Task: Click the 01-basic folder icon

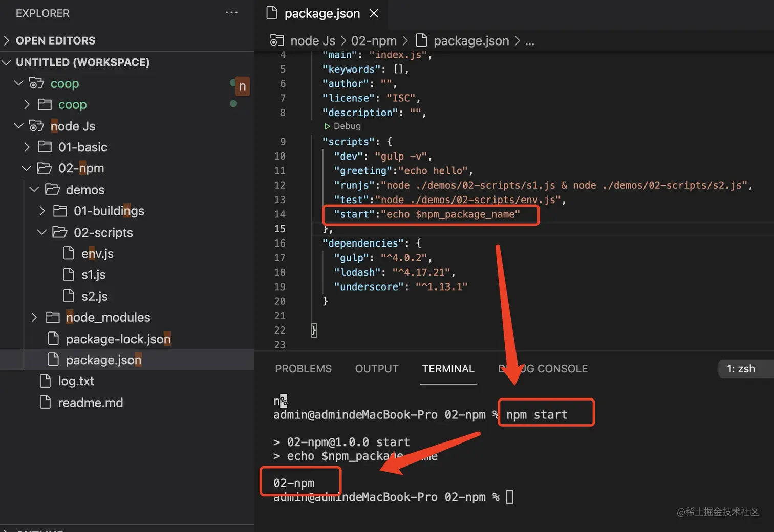Action: click(x=45, y=147)
